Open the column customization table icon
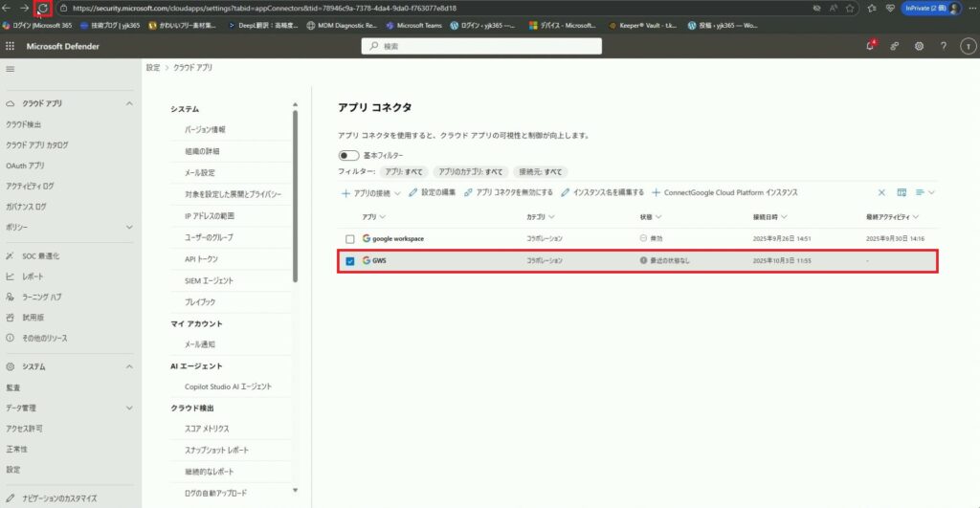The image size is (980, 508). point(902,192)
